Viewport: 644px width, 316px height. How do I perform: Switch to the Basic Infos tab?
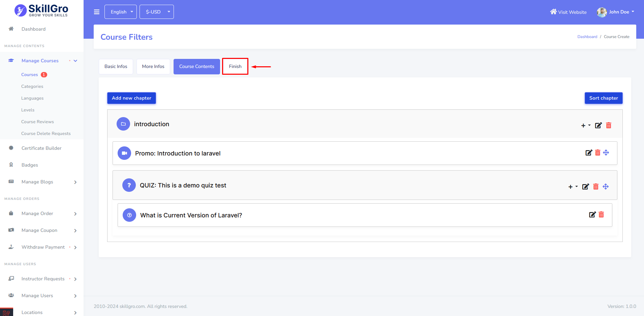pyautogui.click(x=116, y=66)
